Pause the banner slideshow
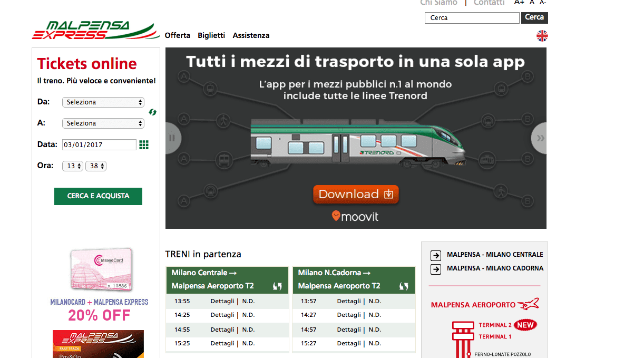644x358 pixels. coord(172,138)
